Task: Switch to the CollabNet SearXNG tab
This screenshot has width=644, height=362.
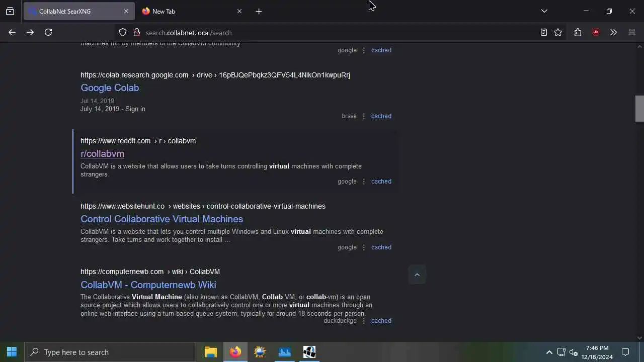Action: click(x=79, y=11)
